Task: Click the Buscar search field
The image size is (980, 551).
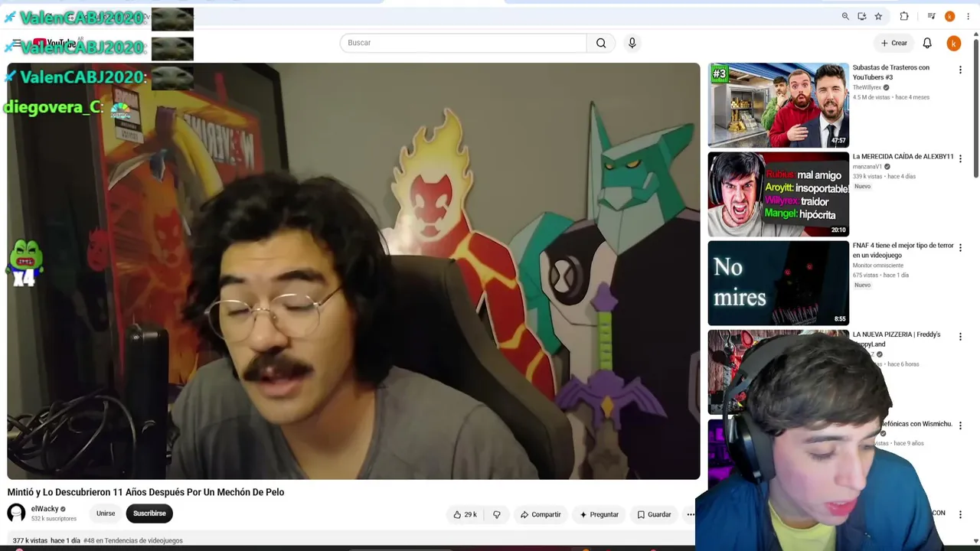Action: click(x=463, y=43)
